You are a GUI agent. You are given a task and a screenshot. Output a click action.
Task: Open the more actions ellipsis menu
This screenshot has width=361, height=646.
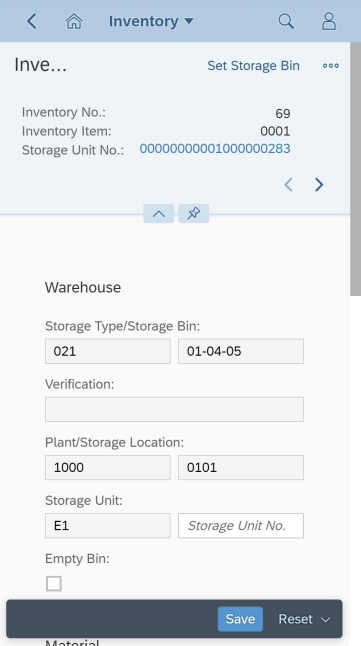point(331,66)
